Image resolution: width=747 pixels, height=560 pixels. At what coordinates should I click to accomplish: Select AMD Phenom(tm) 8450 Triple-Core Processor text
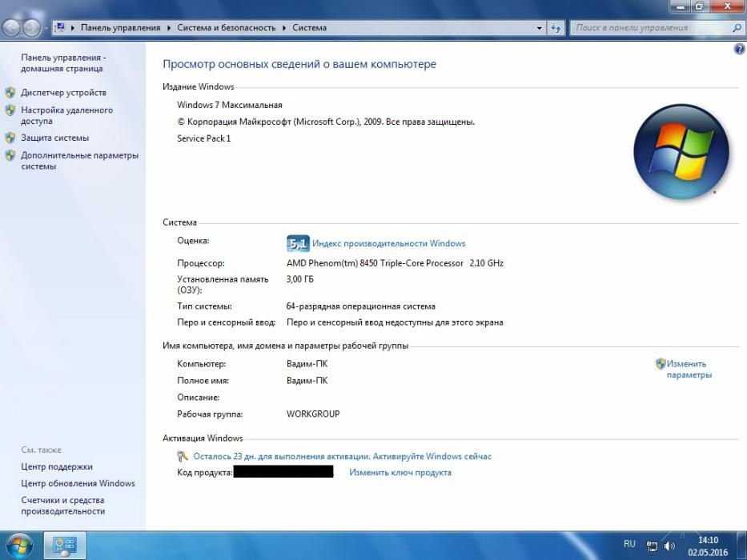pyautogui.click(x=375, y=263)
